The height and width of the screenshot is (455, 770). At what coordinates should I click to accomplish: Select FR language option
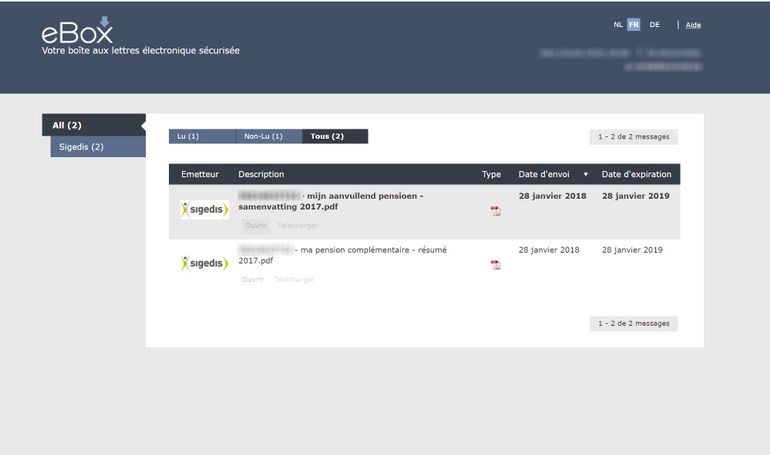634,25
